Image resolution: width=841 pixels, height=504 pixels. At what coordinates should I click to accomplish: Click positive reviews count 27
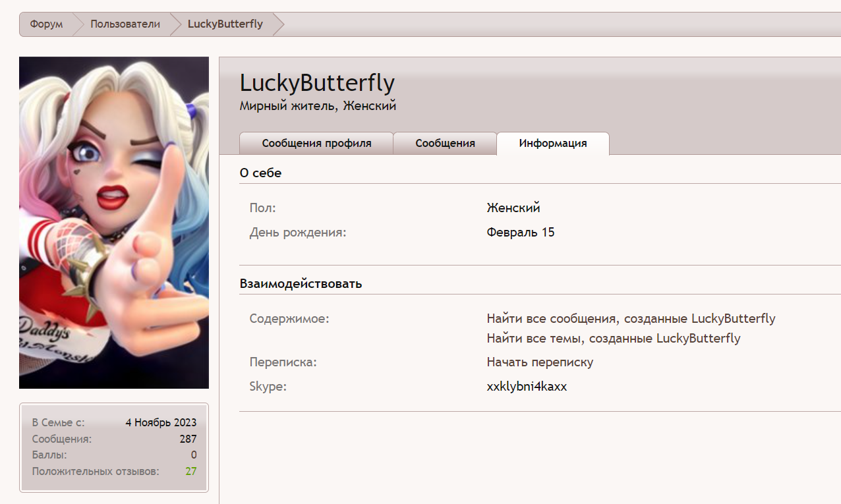(x=190, y=472)
